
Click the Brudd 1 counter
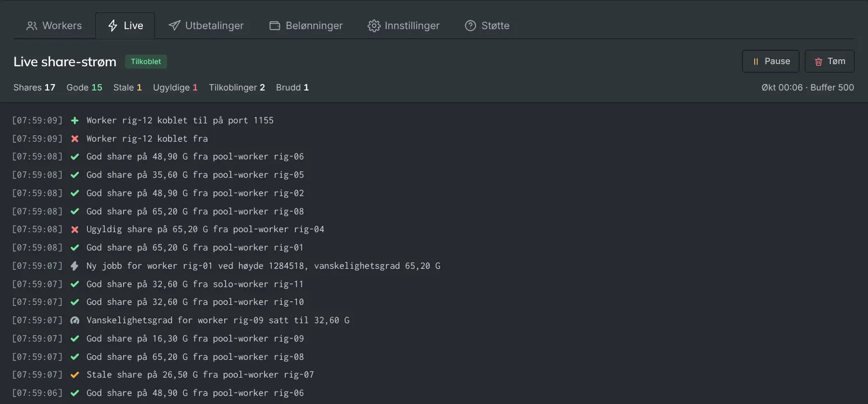pos(292,87)
